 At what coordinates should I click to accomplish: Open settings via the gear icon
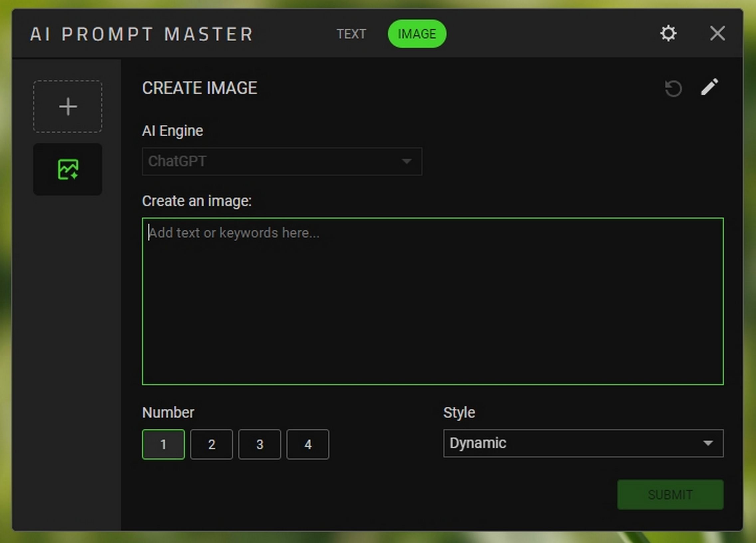click(x=668, y=33)
